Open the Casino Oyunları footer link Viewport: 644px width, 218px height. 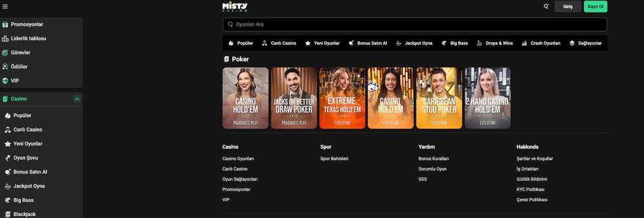coord(238,159)
